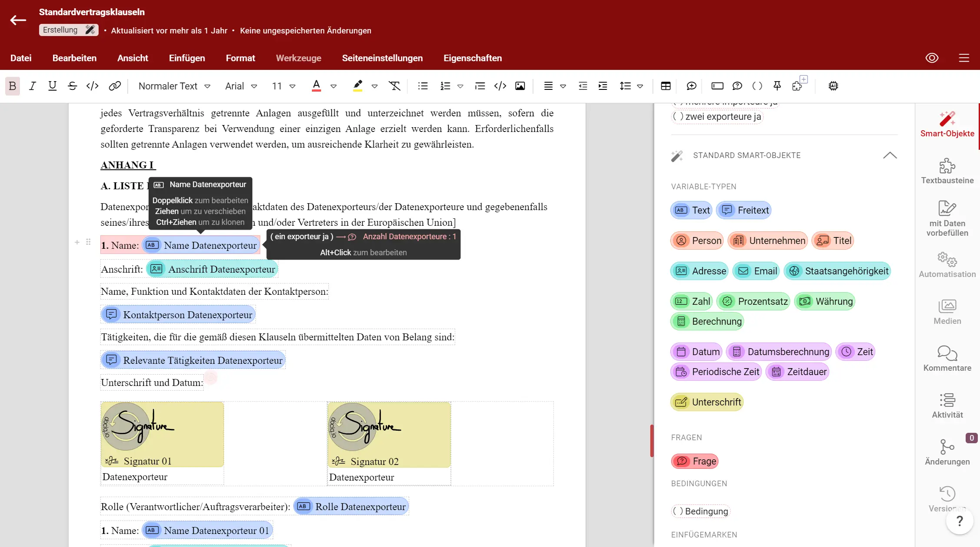Click the document vertical scrollbar thumb
The height and width of the screenshot is (547, 980).
point(652,441)
